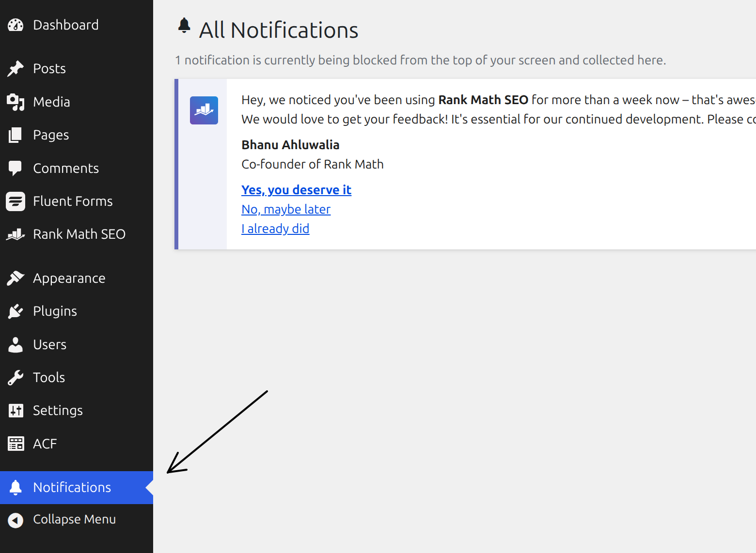Viewport: 756px width, 553px height.
Task: Click the '1 notification is currently being blocked' sentence
Action: click(x=421, y=60)
